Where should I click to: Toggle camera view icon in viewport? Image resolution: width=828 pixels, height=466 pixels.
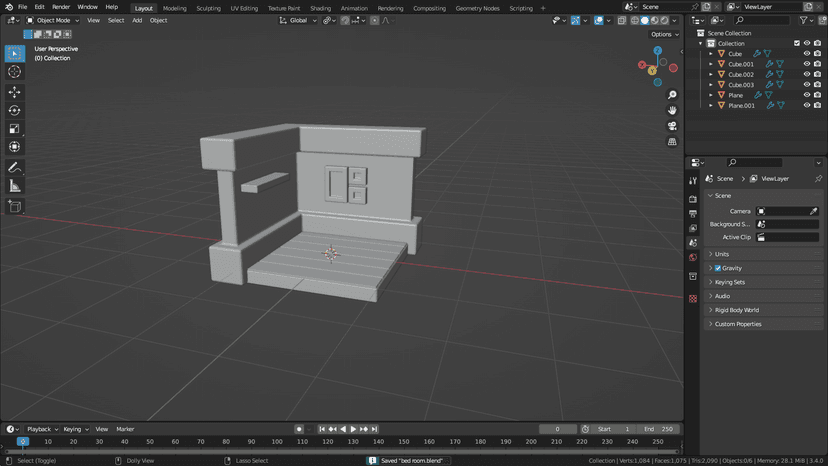[x=672, y=126]
